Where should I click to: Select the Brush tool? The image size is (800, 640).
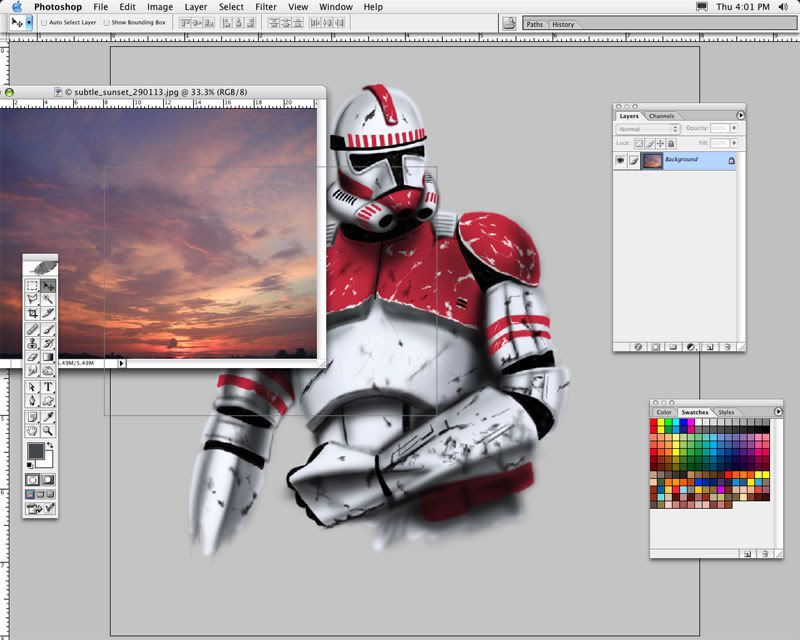coord(48,330)
